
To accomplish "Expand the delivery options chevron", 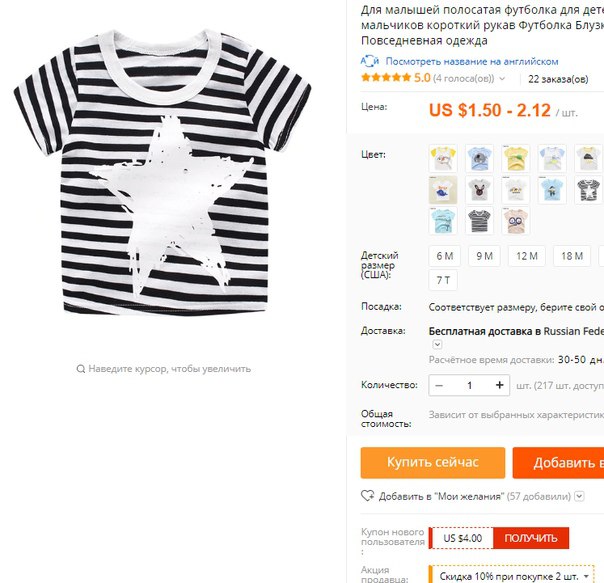I will click(x=437, y=344).
